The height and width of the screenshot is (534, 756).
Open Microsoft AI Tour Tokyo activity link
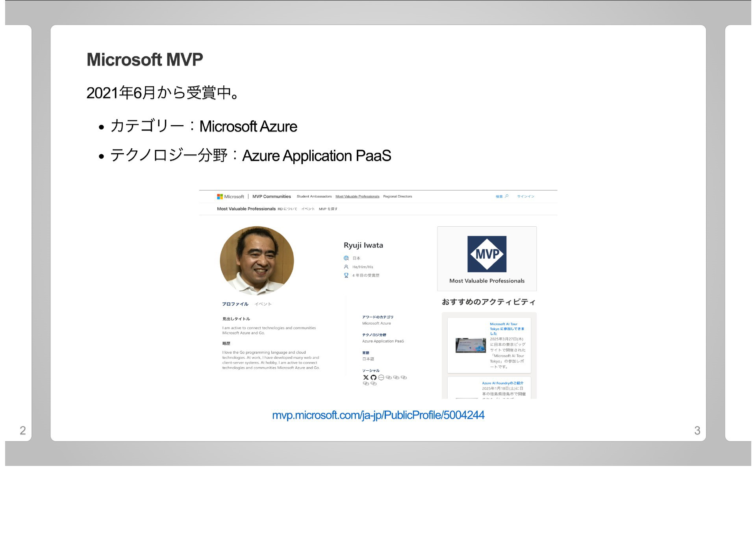[x=507, y=329]
